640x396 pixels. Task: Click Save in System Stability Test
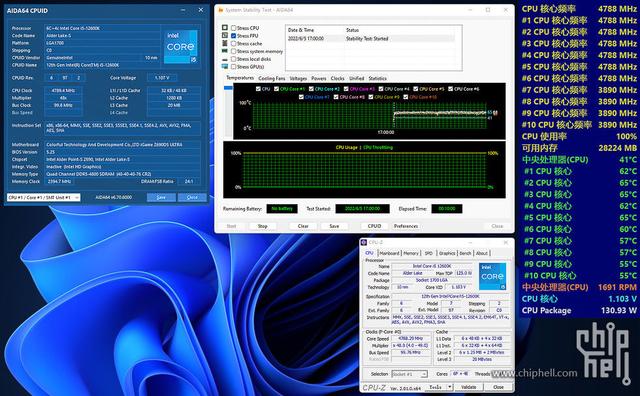[x=334, y=226]
